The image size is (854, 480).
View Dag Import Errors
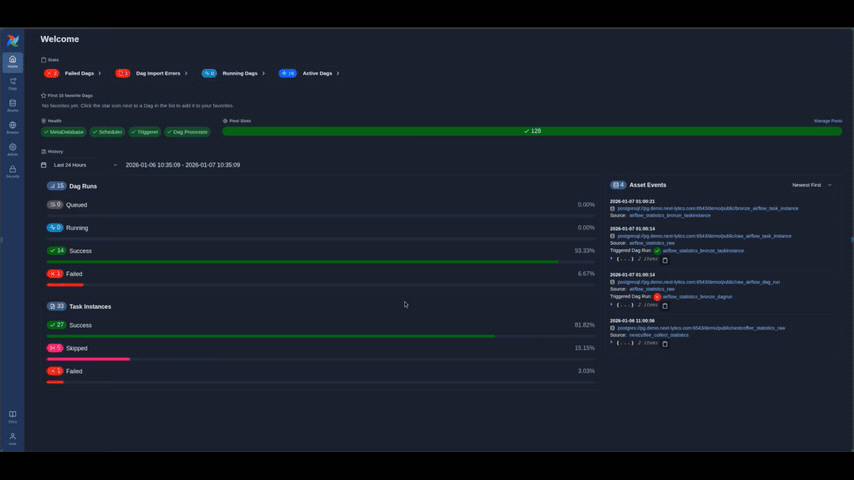[x=150, y=73]
